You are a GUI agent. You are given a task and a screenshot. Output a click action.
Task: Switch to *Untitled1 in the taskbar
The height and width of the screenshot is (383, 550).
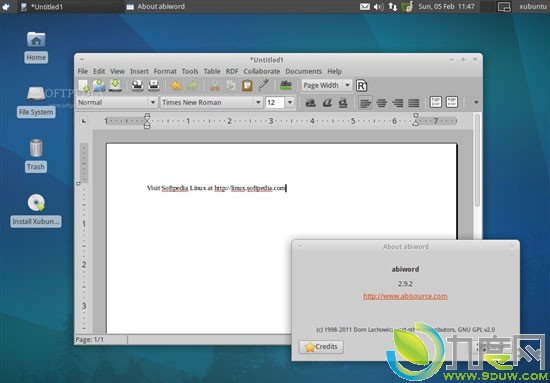[x=71, y=6]
